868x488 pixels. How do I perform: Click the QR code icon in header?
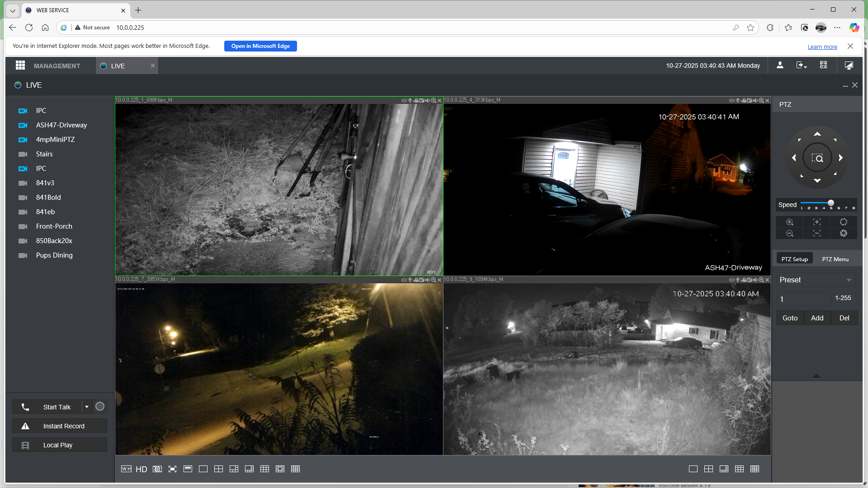click(x=823, y=66)
